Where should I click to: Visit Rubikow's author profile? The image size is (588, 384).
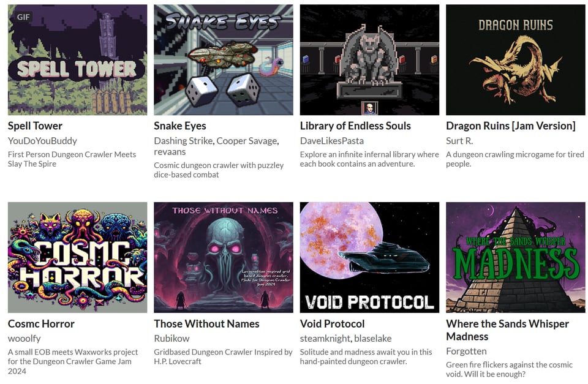pyautogui.click(x=171, y=339)
